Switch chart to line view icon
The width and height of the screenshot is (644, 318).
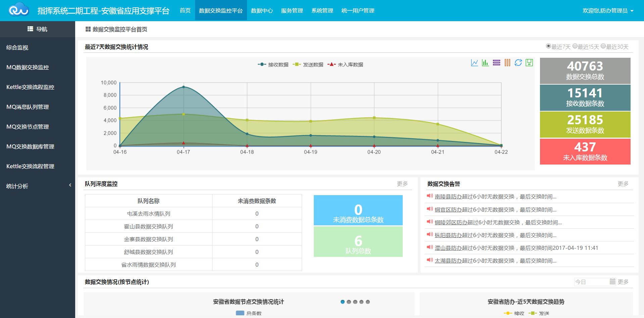click(x=475, y=62)
